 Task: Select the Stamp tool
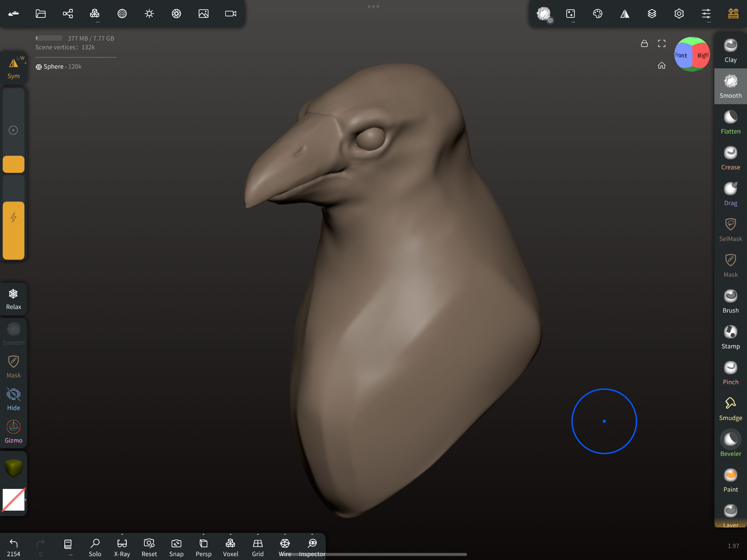coord(730,337)
